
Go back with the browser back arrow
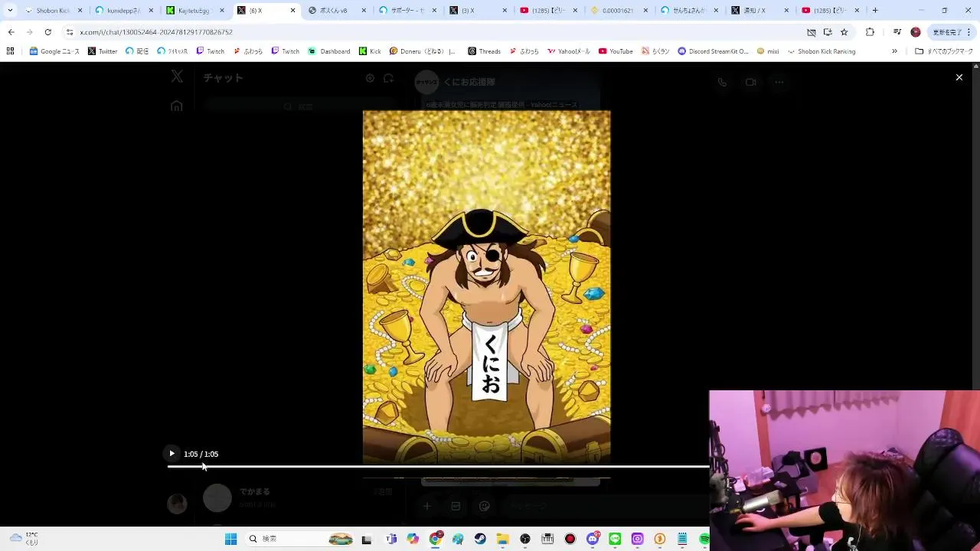tap(11, 32)
